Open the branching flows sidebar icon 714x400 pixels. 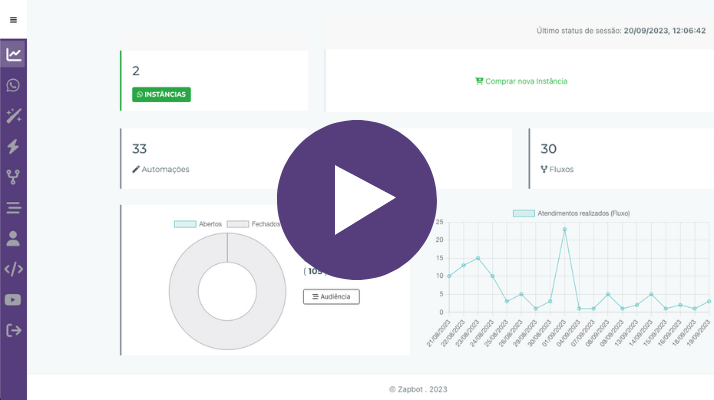point(13,177)
